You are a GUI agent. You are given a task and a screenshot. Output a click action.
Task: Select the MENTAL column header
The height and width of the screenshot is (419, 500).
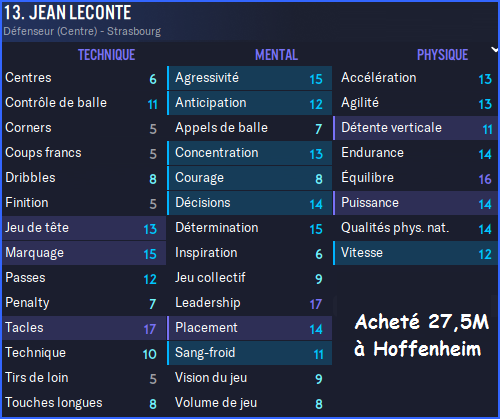pos(276,55)
